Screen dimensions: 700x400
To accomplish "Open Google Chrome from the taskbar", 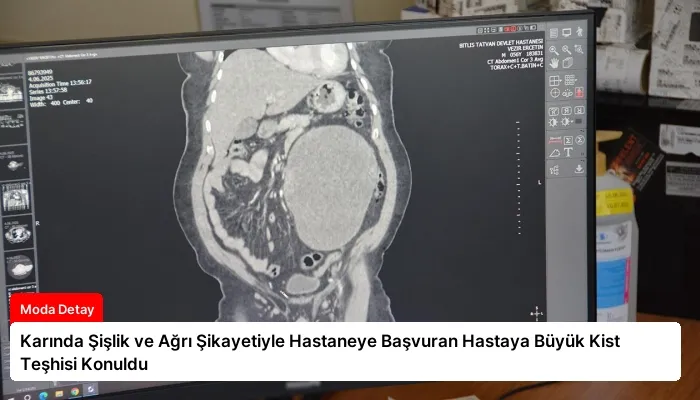I will (x=75, y=392).
